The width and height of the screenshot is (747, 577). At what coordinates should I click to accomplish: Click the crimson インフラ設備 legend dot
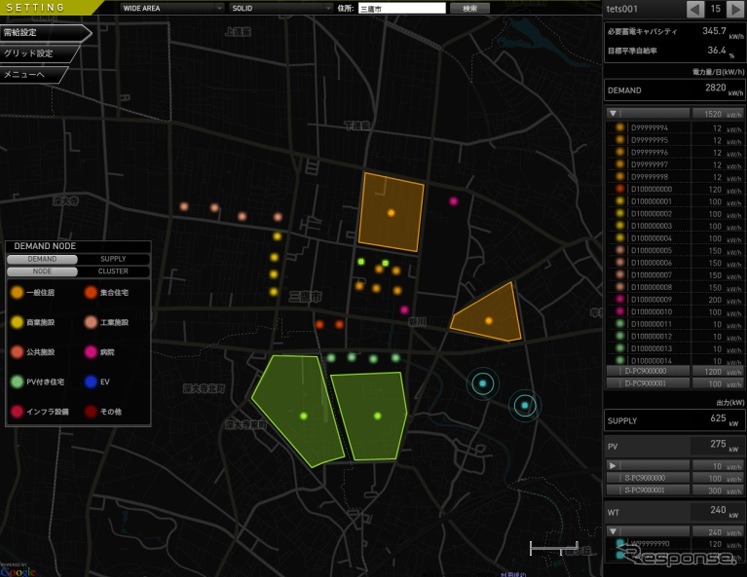(17, 412)
